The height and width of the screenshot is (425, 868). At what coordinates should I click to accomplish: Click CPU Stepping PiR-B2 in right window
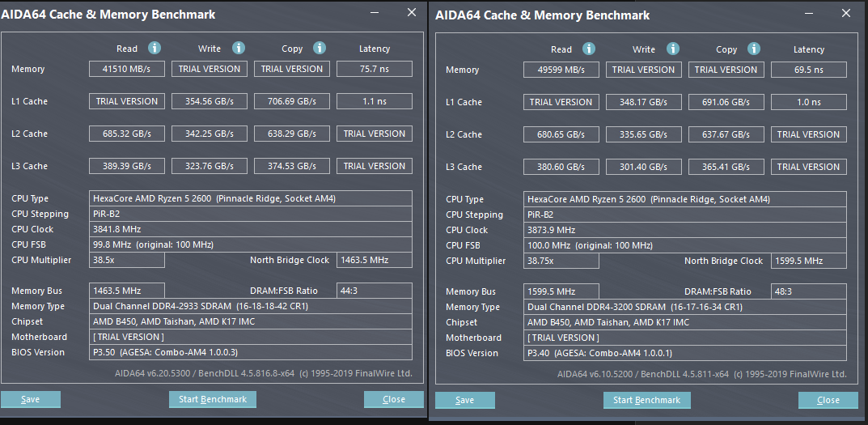click(684, 215)
